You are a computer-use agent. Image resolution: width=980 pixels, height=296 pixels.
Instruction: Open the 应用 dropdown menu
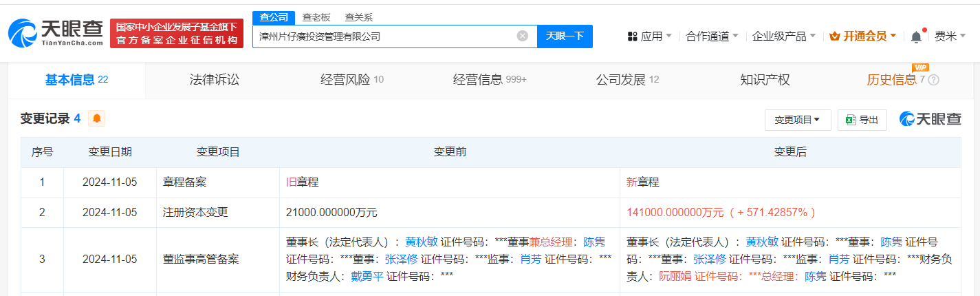tap(650, 36)
